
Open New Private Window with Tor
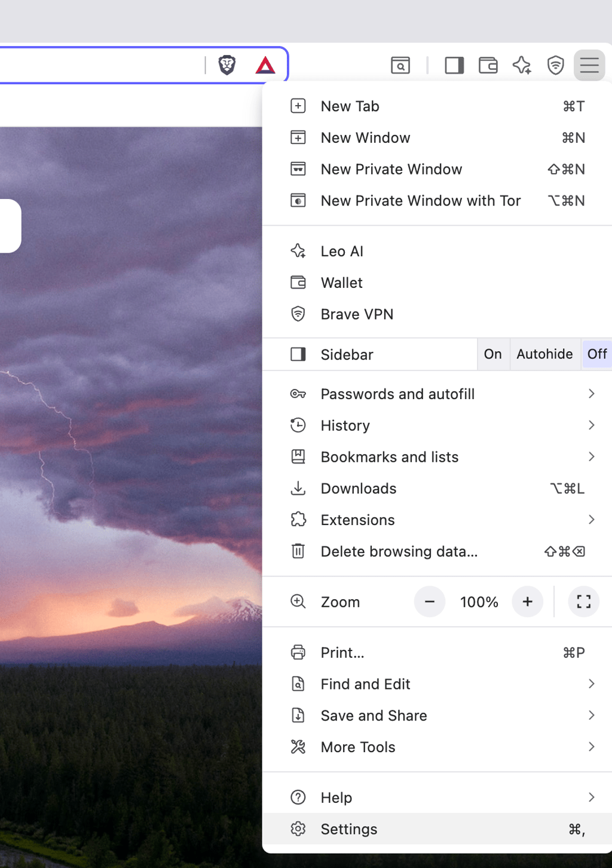(437, 201)
